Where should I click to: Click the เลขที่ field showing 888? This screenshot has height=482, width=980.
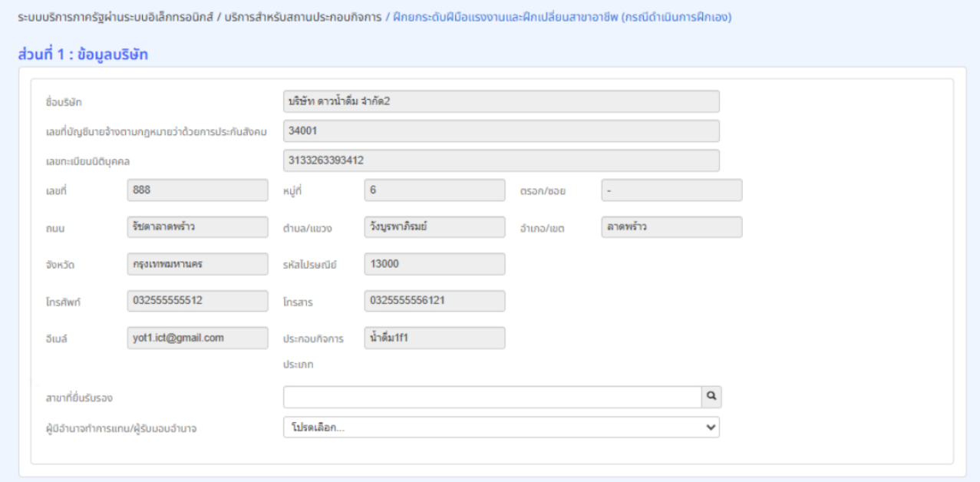(x=197, y=190)
